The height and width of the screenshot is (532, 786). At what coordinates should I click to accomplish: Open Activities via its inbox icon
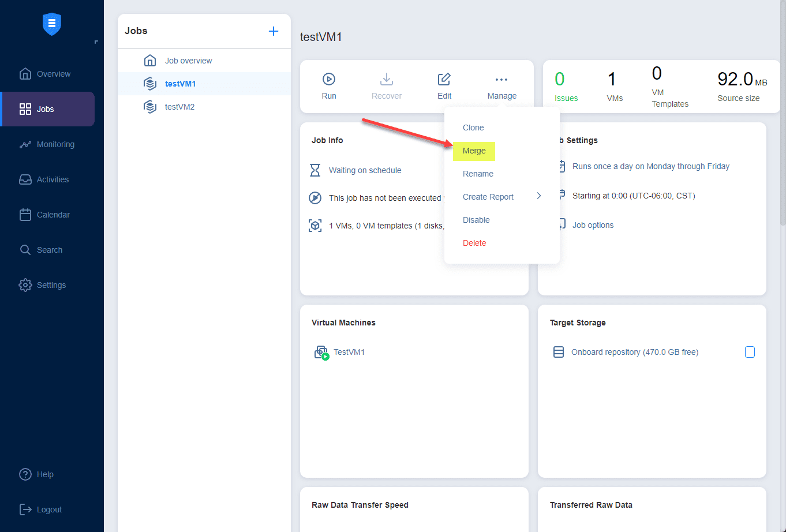pyautogui.click(x=25, y=179)
